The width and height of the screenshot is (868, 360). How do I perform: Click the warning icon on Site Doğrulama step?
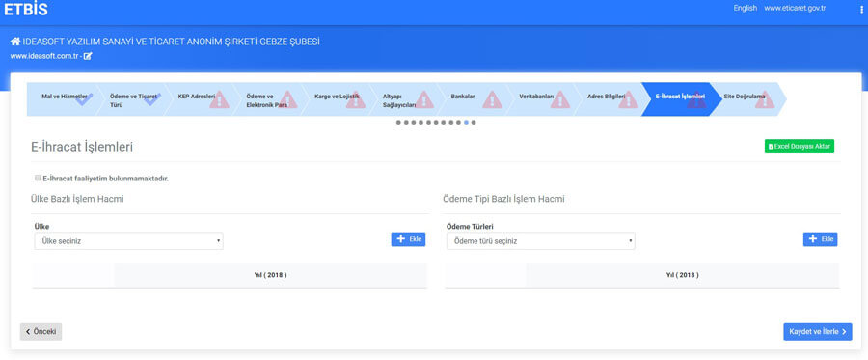click(765, 99)
